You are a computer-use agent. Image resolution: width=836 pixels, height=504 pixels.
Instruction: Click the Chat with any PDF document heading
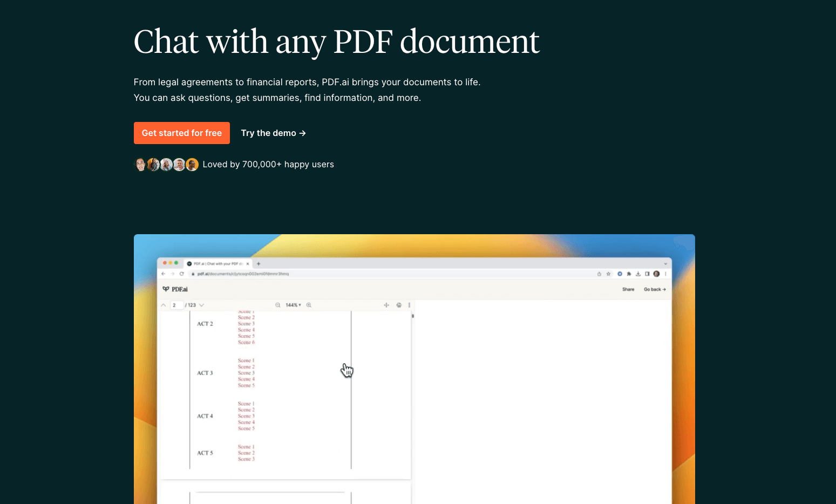point(337,42)
